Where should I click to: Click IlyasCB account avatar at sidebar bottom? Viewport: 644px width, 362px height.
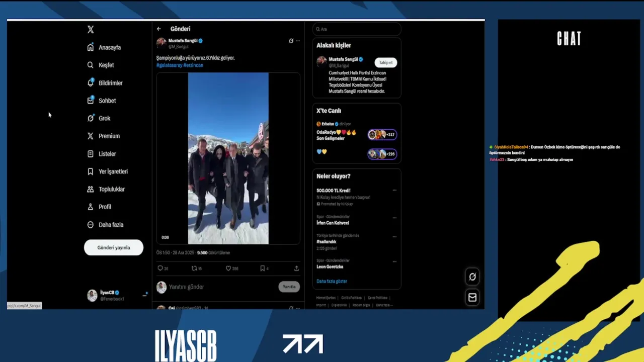click(92, 296)
